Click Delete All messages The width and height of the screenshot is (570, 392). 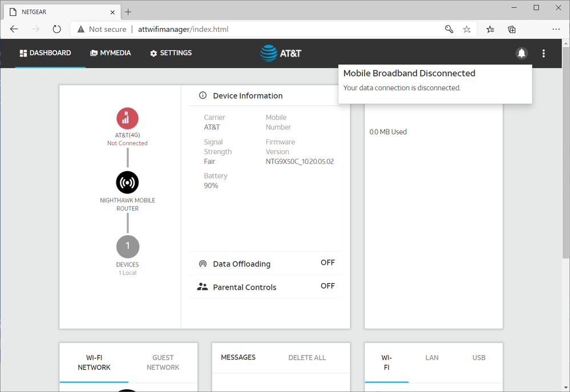pos(307,358)
